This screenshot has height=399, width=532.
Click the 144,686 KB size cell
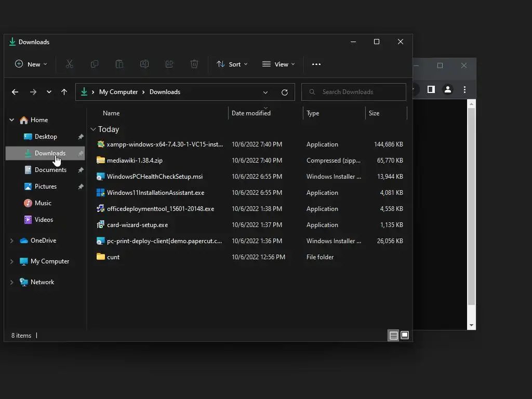[389, 144]
